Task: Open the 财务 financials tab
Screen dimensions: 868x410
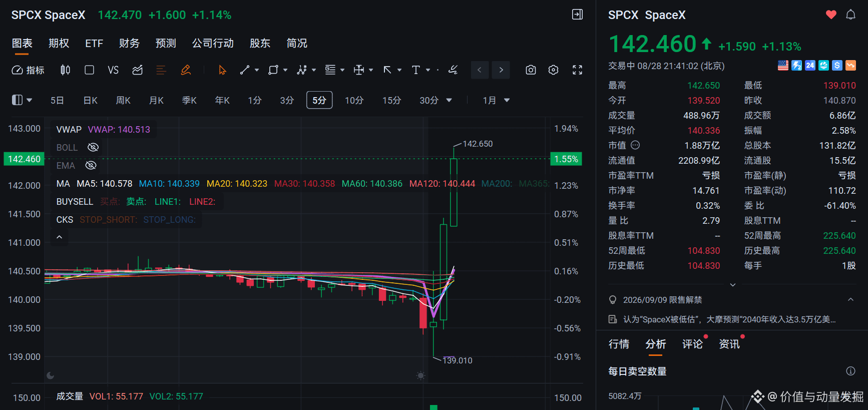Action: point(129,44)
